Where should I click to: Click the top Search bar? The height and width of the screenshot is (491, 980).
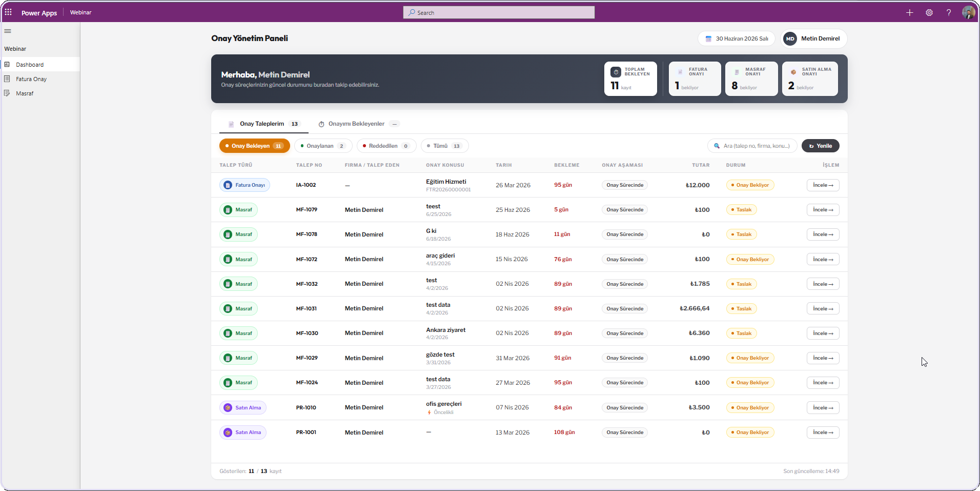(499, 12)
